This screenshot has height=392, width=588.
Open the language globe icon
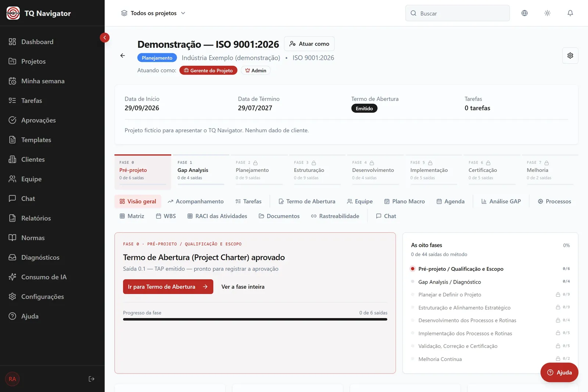tap(524, 13)
